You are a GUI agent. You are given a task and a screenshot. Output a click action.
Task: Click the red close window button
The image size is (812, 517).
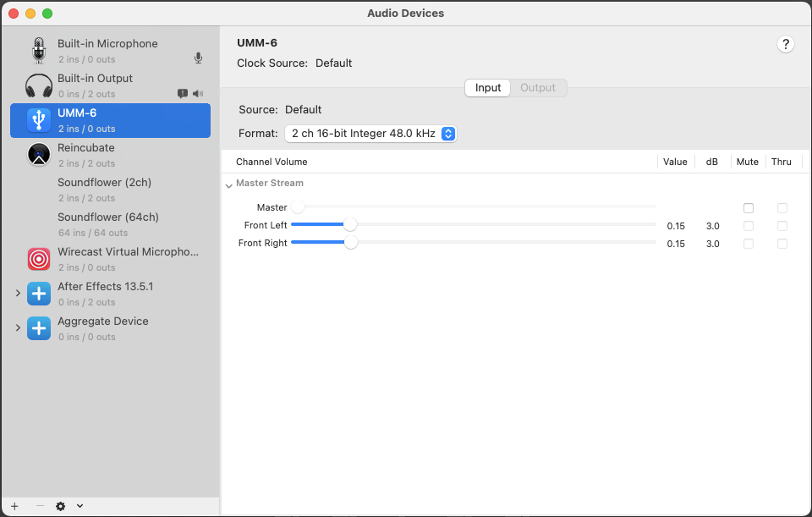point(14,14)
